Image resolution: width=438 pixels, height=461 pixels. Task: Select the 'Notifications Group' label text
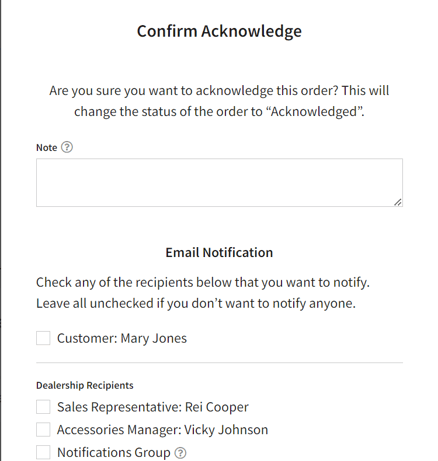(x=114, y=453)
